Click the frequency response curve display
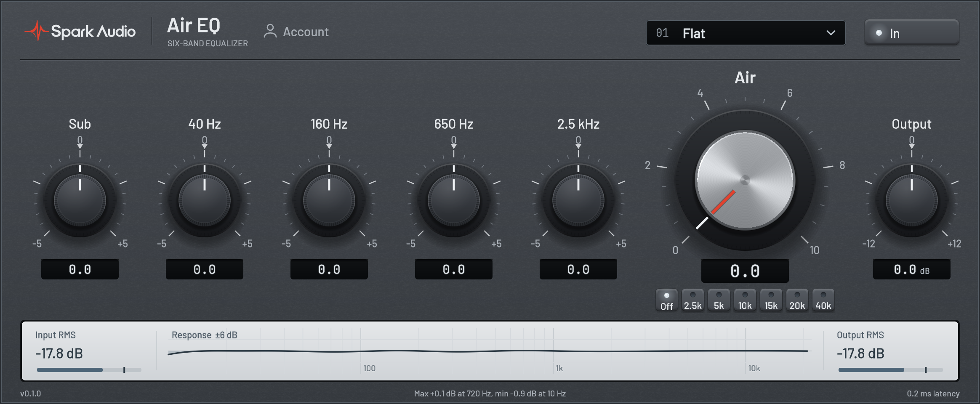Viewport: 980px width, 404px height. tap(489, 351)
